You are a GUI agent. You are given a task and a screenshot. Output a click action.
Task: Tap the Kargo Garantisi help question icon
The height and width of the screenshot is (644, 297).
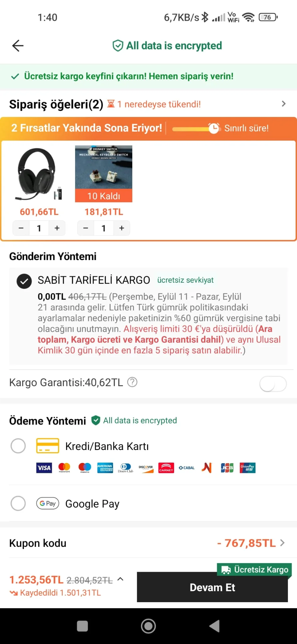[x=132, y=382]
